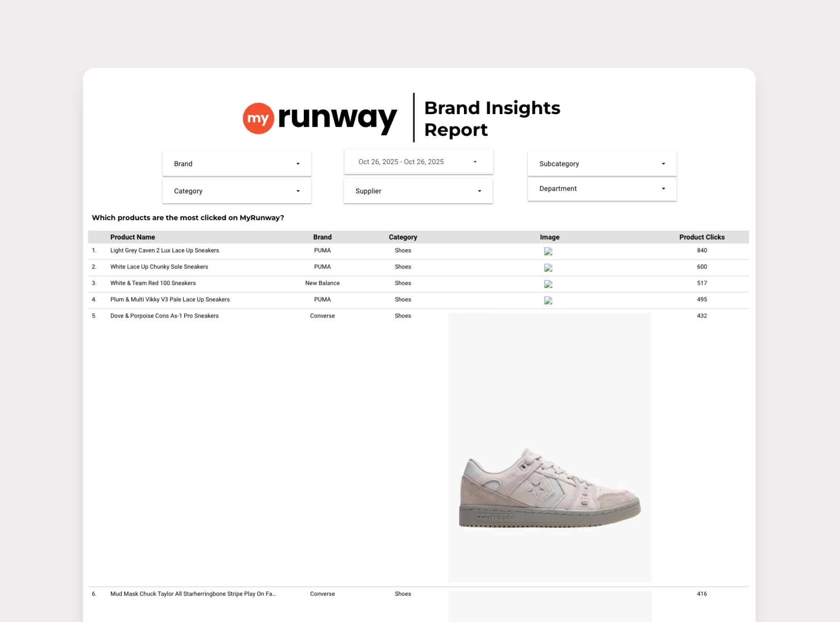Expand the Category filter
The width and height of the screenshot is (840, 622).
click(236, 191)
